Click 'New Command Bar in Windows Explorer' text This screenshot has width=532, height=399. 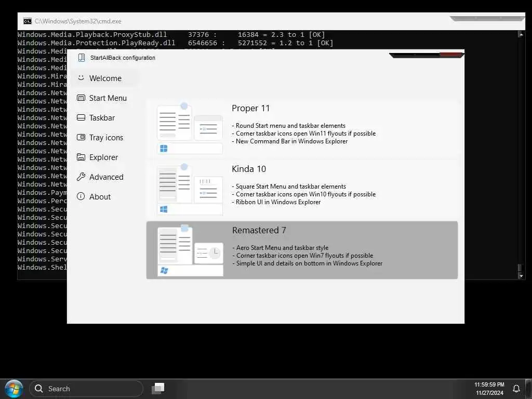click(x=291, y=141)
